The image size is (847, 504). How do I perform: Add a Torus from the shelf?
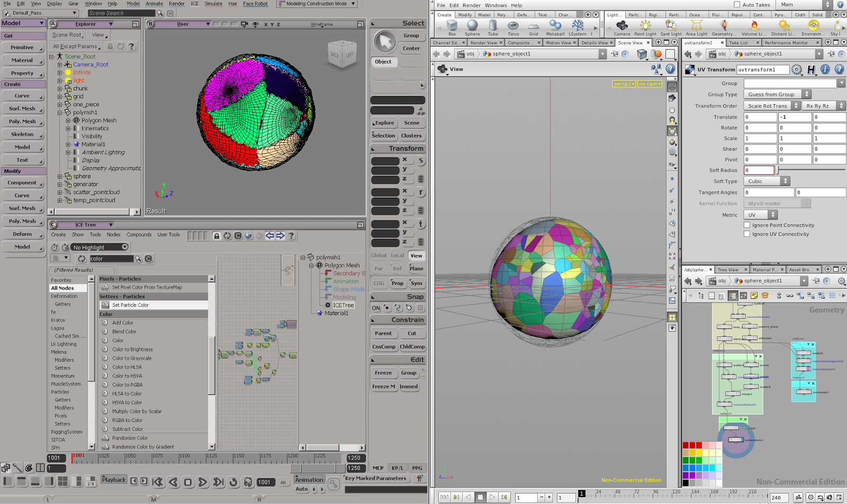[513, 28]
